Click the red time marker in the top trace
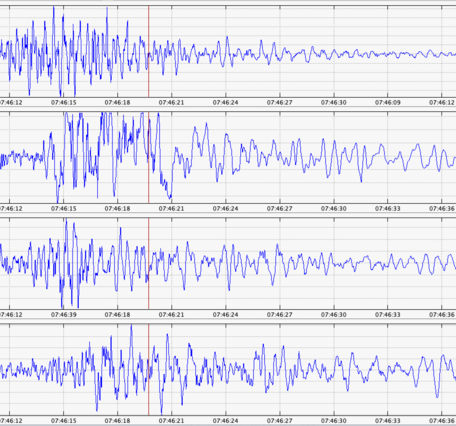Viewport: 456px width, 426px height. [149, 52]
